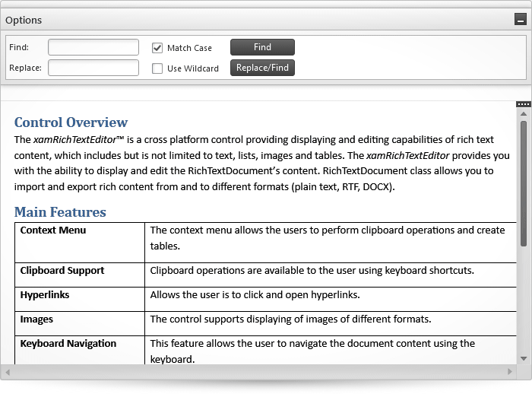
Task: Click the Keyboard Navigation table cell
Action: (x=80, y=350)
